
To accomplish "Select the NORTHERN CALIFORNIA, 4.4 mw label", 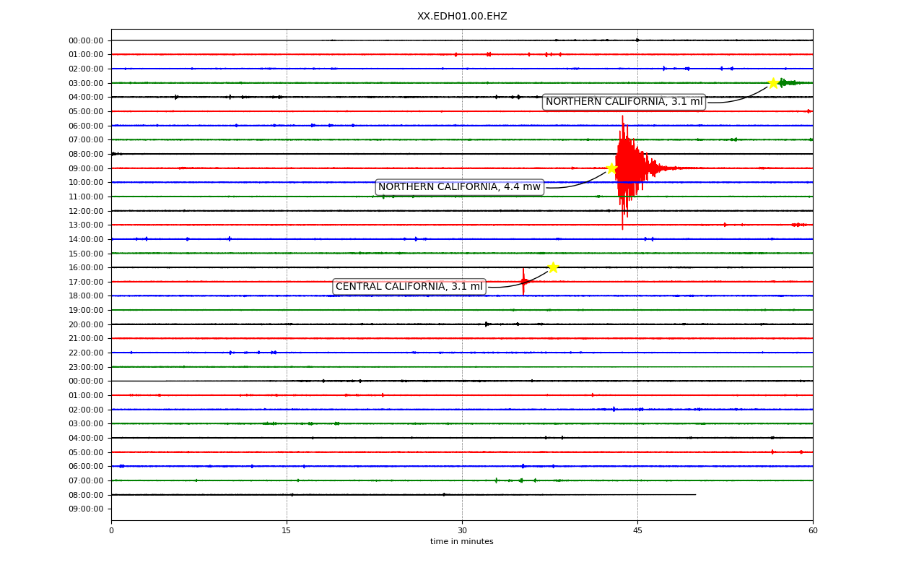I will click(x=459, y=187).
